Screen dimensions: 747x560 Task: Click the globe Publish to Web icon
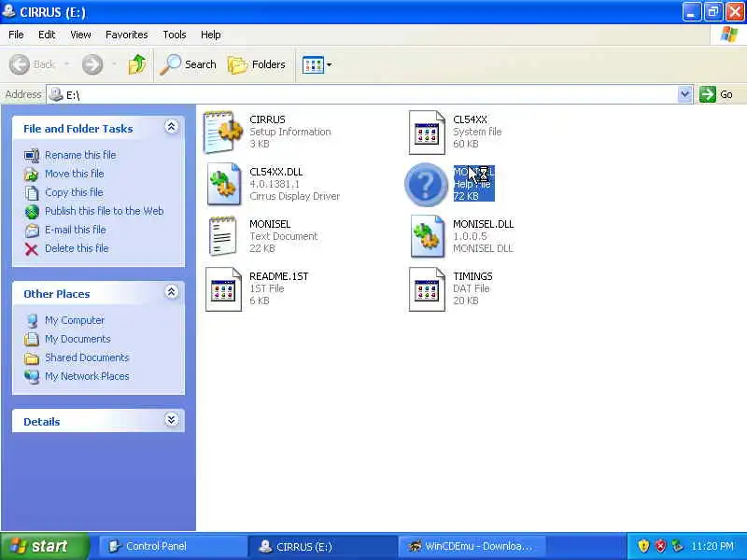pos(32,212)
